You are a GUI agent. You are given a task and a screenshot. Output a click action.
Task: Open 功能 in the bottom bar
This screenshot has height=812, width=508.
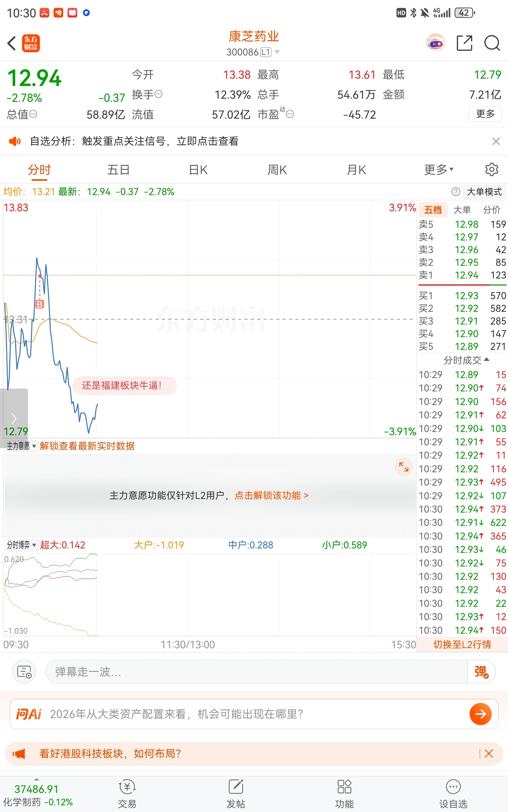coord(344,794)
